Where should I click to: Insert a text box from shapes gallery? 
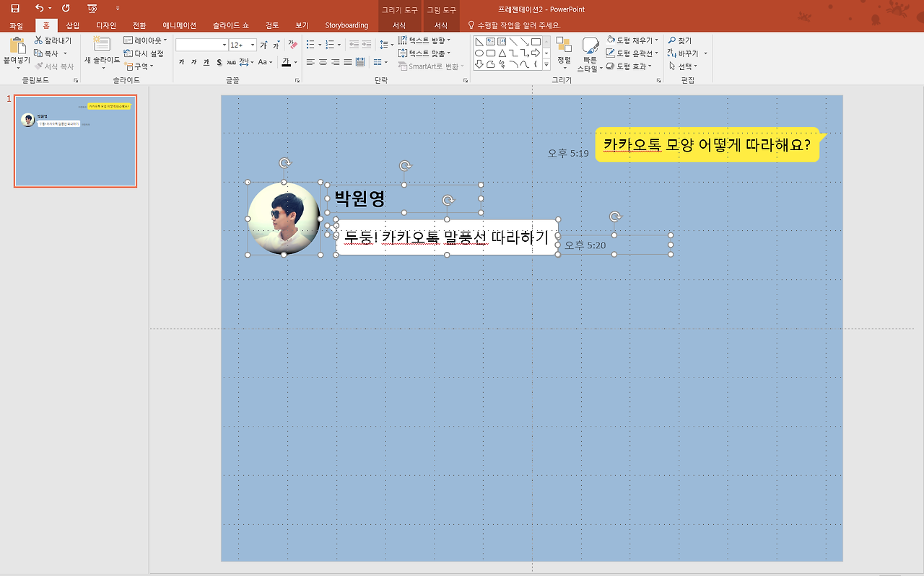coord(490,41)
